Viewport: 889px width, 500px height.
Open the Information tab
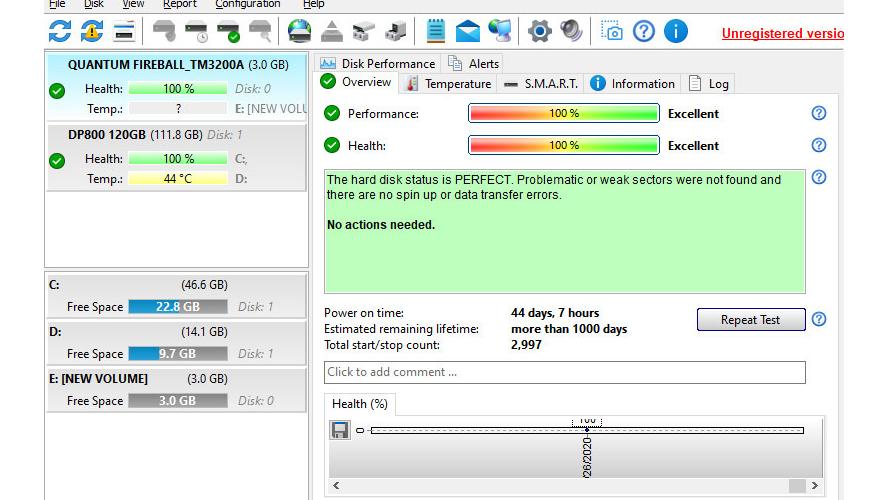point(633,84)
